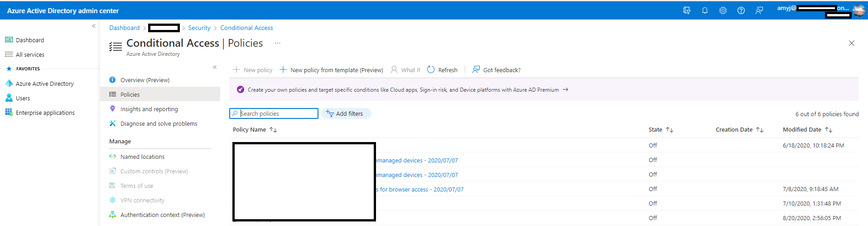Collapse the left portal navigation chevron

[94, 26]
